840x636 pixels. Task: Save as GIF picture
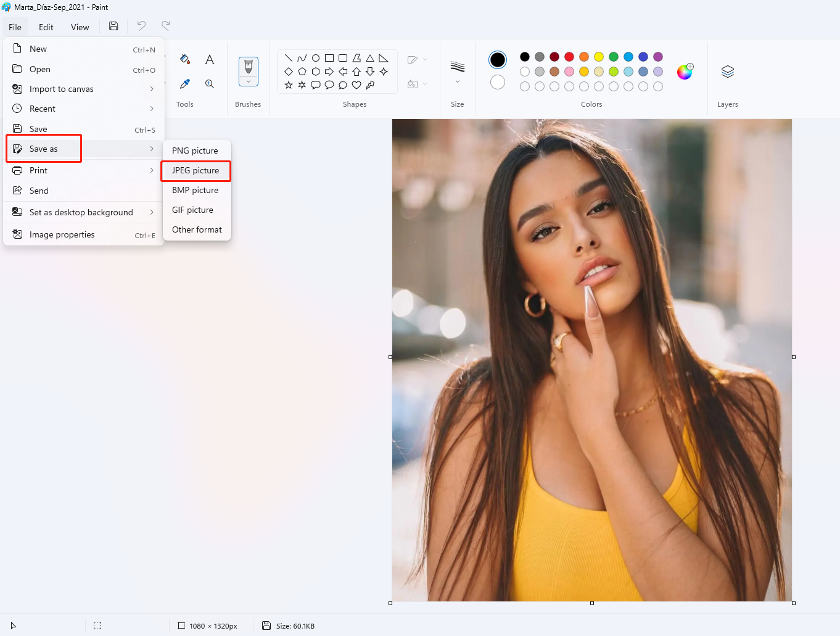pyautogui.click(x=197, y=210)
